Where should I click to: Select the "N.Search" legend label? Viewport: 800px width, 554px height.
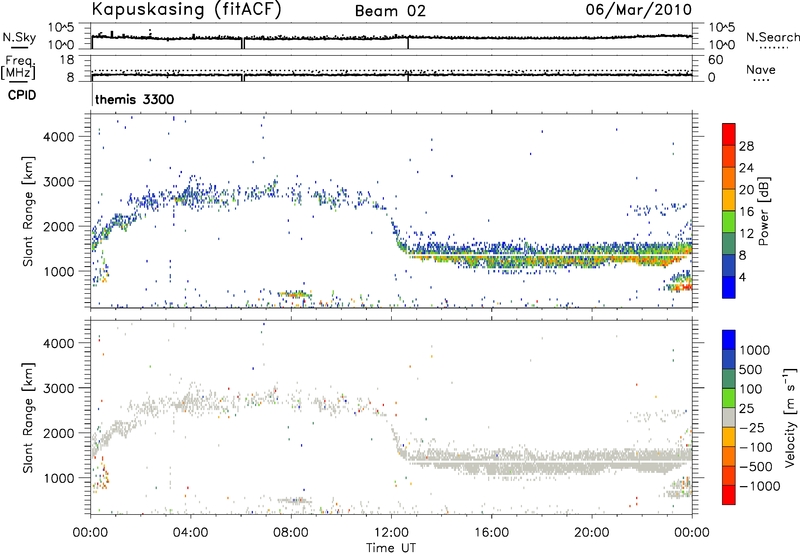772,37
